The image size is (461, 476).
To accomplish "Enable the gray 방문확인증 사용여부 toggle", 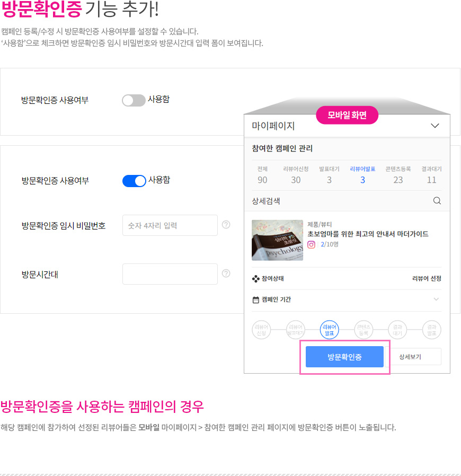I will click(134, 101).
